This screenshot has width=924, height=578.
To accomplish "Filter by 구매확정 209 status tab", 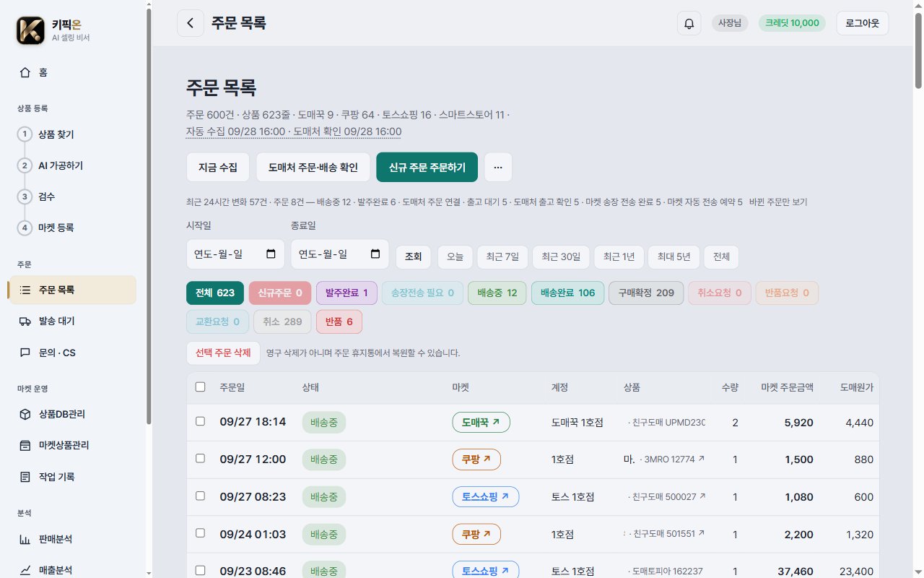I will point(646,293).
